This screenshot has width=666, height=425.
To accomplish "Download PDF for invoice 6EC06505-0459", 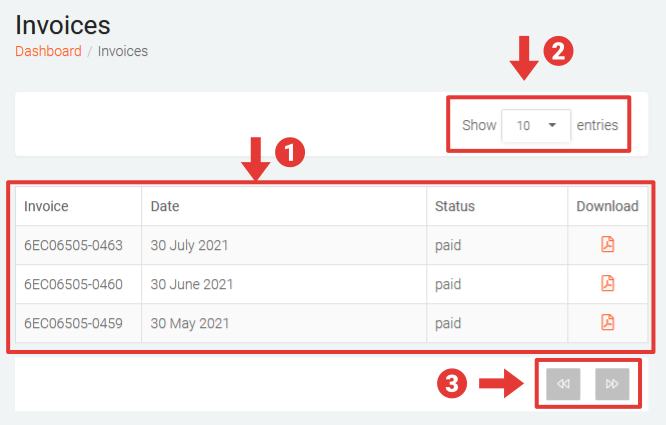I will 607,322.
